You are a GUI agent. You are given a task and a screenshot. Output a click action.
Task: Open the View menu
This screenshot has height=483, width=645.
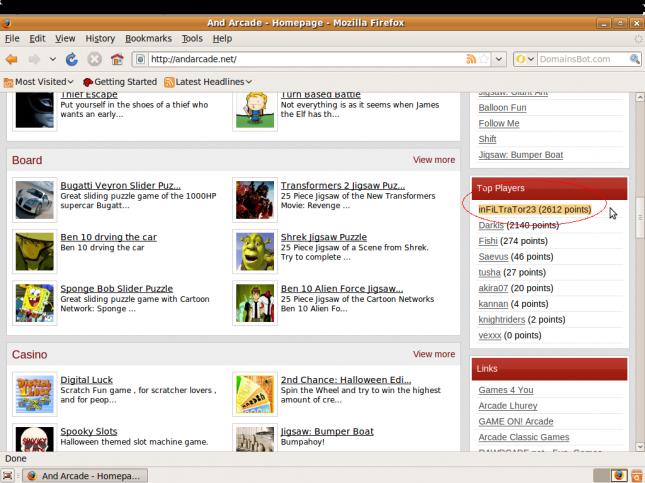pyautogui.click(x=65, y=39)
